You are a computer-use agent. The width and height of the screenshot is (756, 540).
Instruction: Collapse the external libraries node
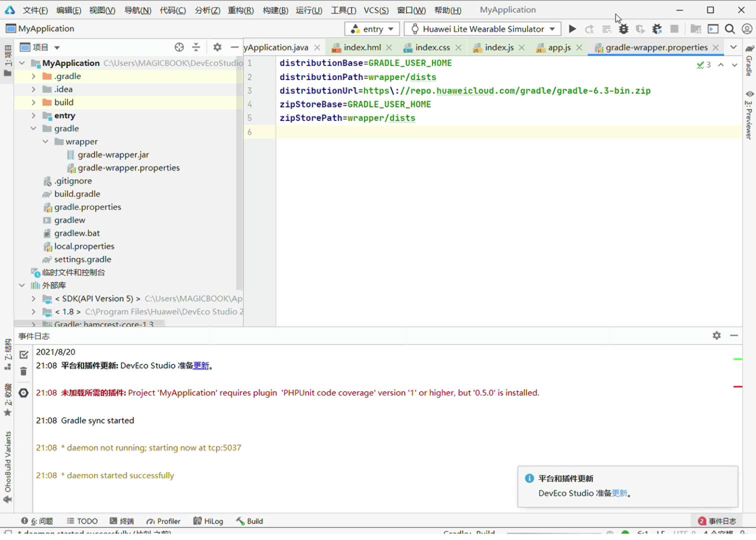(21, 285)
